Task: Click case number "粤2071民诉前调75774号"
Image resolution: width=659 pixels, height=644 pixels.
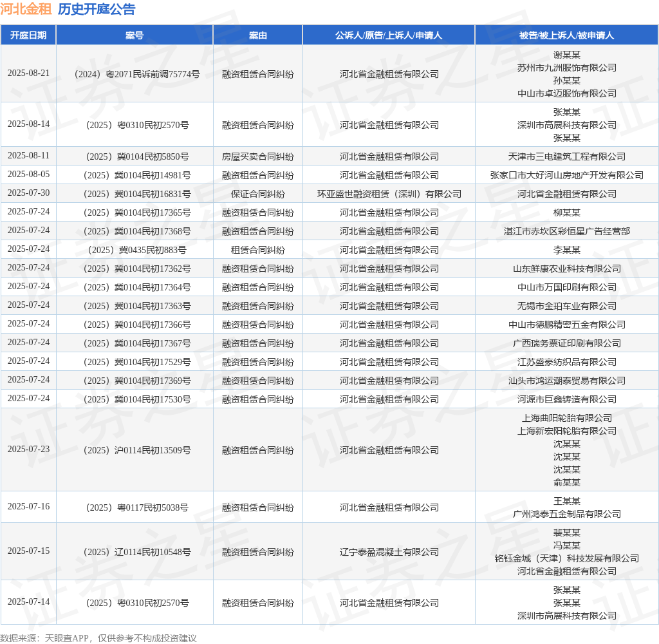Action: click(x=153, y=74)
